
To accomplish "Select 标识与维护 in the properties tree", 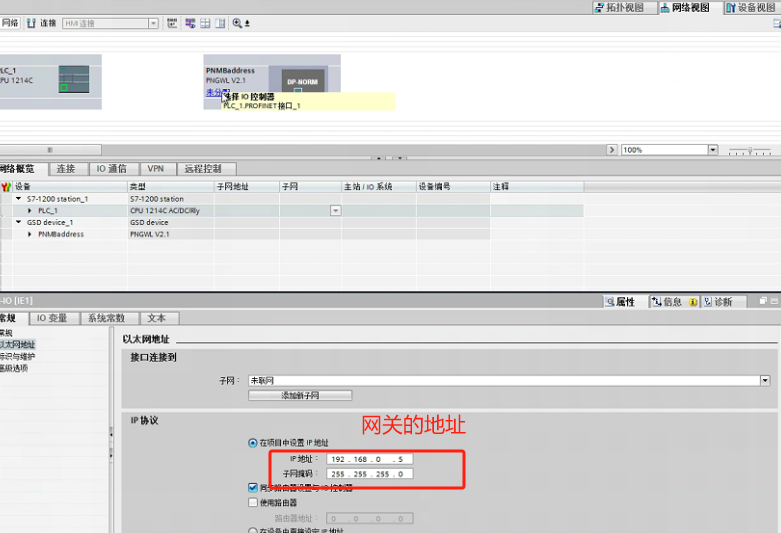I will click(17, 356).
